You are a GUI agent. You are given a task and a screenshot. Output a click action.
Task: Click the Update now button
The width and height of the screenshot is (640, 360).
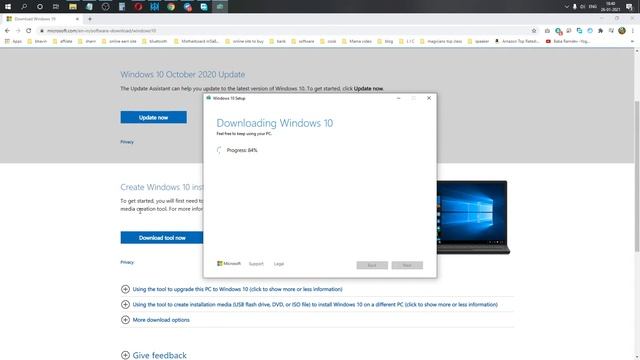pyautogui.click(x=153, y=117)
